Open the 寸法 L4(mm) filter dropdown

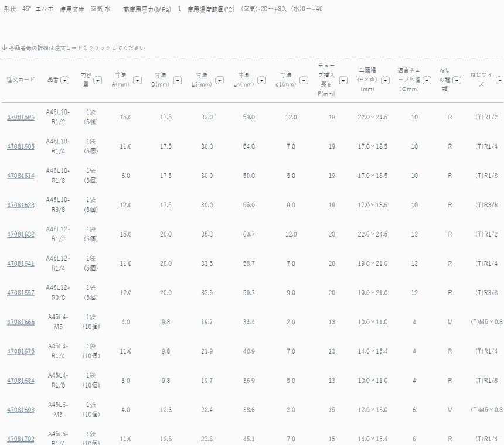click(x=262, y=80)
